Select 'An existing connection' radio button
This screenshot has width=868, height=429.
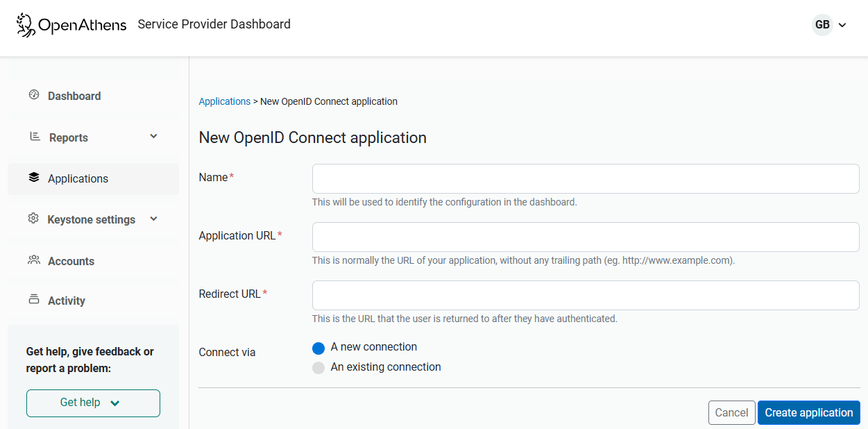[x=318, y=367]
